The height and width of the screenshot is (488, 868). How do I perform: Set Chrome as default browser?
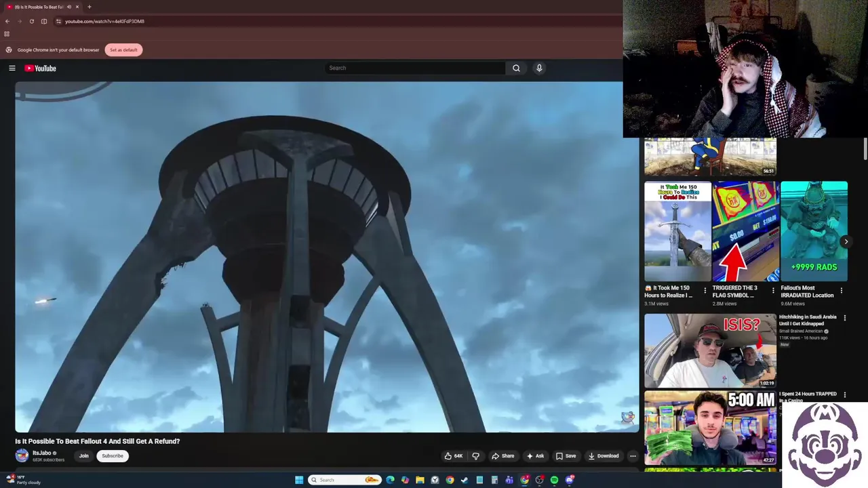(x=123, y=49)
